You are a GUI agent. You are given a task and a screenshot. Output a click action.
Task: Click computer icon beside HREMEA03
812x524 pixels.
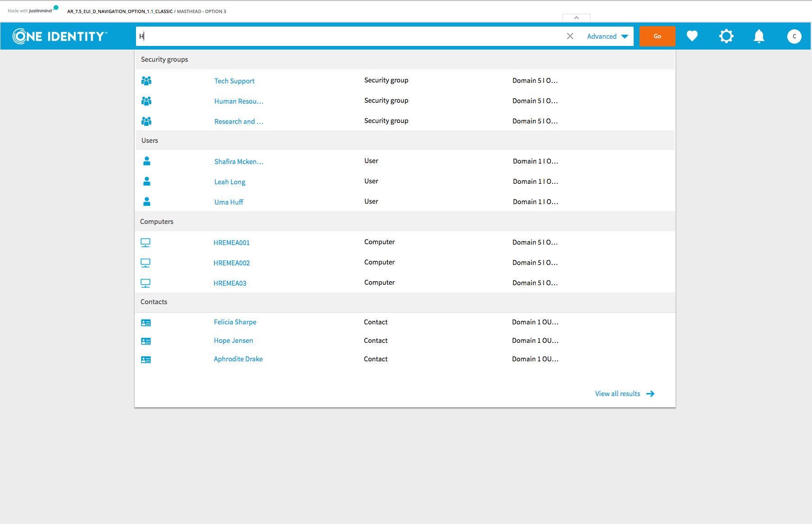tap(145, 283)
